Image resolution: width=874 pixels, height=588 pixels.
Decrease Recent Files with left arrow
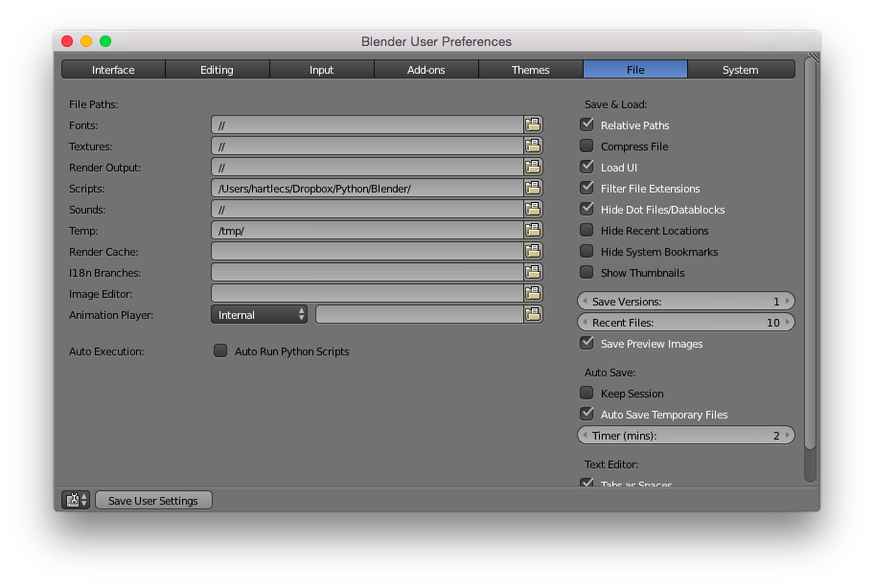tap(585, 323)
